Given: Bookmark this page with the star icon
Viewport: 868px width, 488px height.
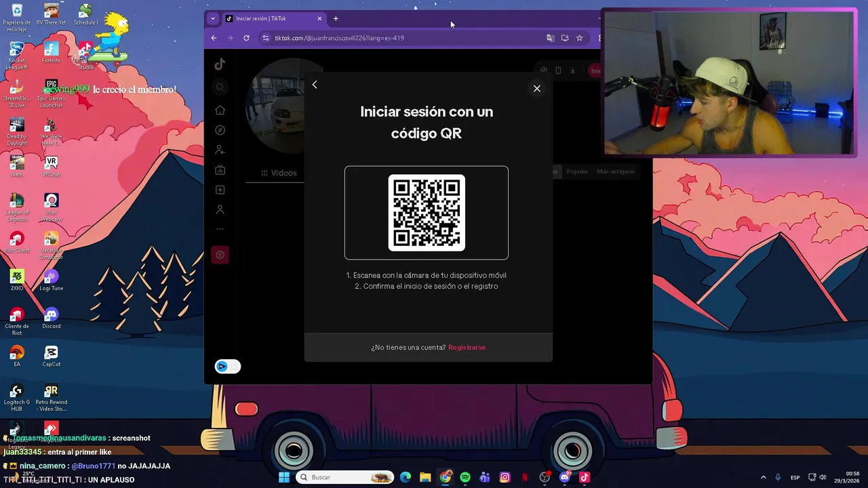Looking at the screenshot, I should point(579,38).
